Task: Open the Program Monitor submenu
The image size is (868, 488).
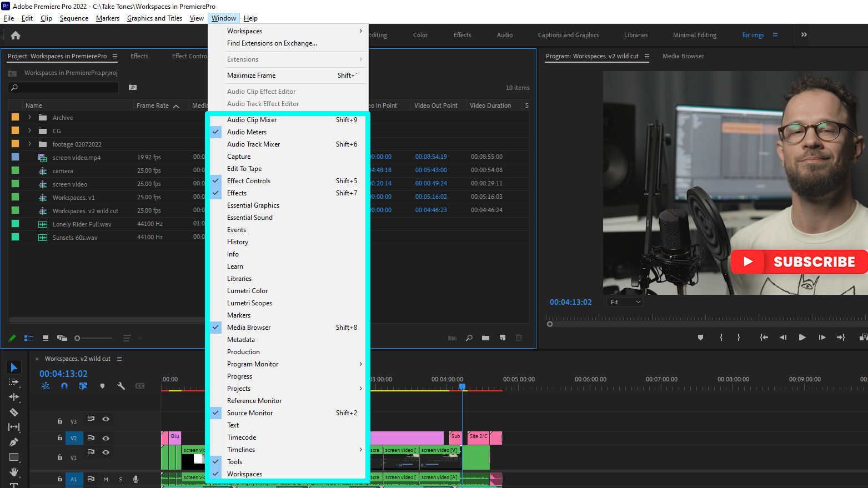Action: [x=253, y=364]
